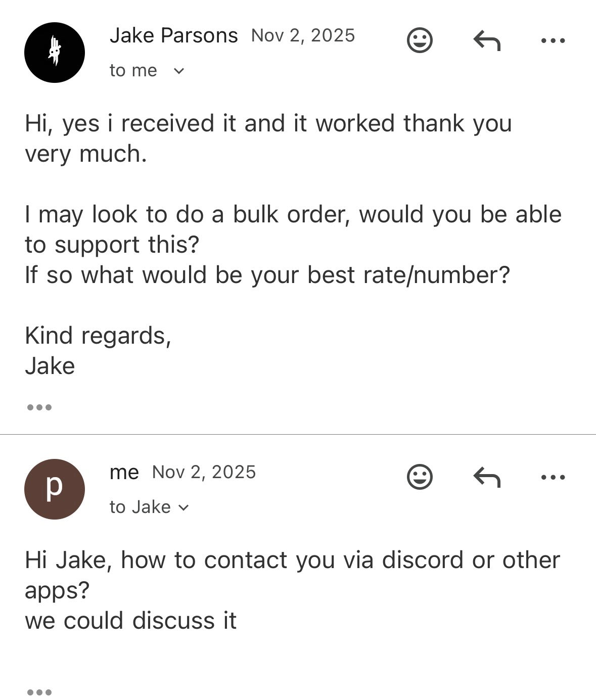Open more options for Jake Parsons' email
Screen dimensions: 596x700
[x=553, y=40]
